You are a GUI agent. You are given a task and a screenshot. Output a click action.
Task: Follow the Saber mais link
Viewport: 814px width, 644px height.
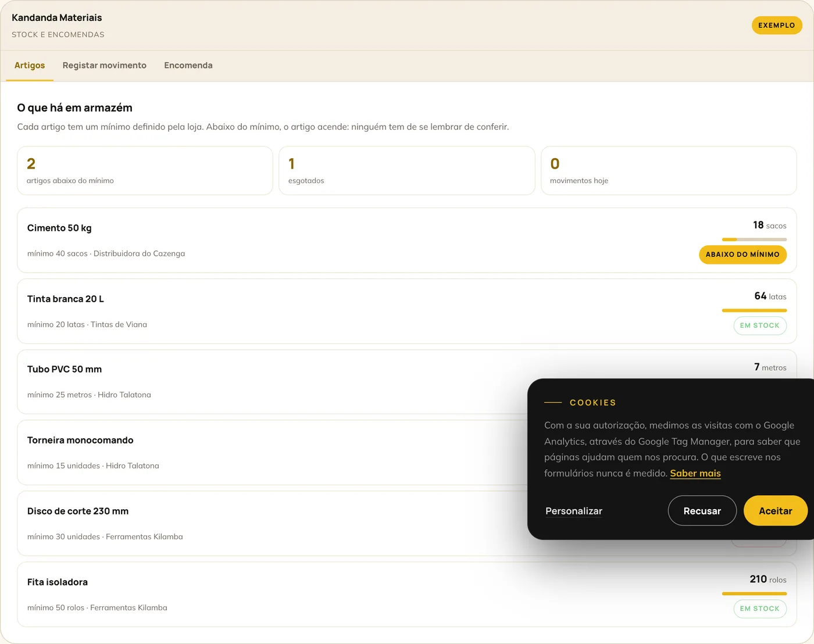click(x=695, y=474)
